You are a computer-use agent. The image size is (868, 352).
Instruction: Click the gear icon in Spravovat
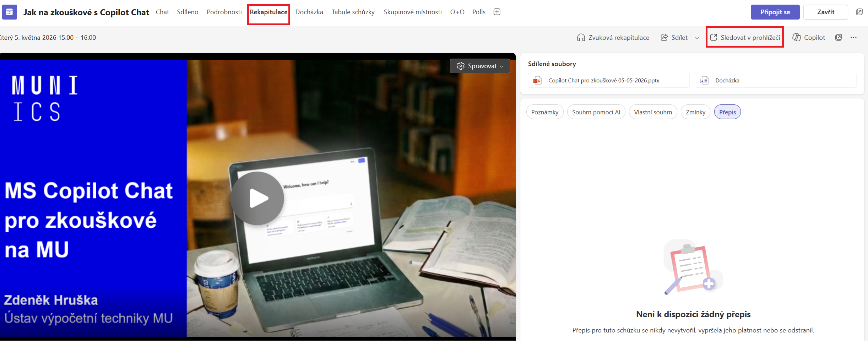(461, 66)
